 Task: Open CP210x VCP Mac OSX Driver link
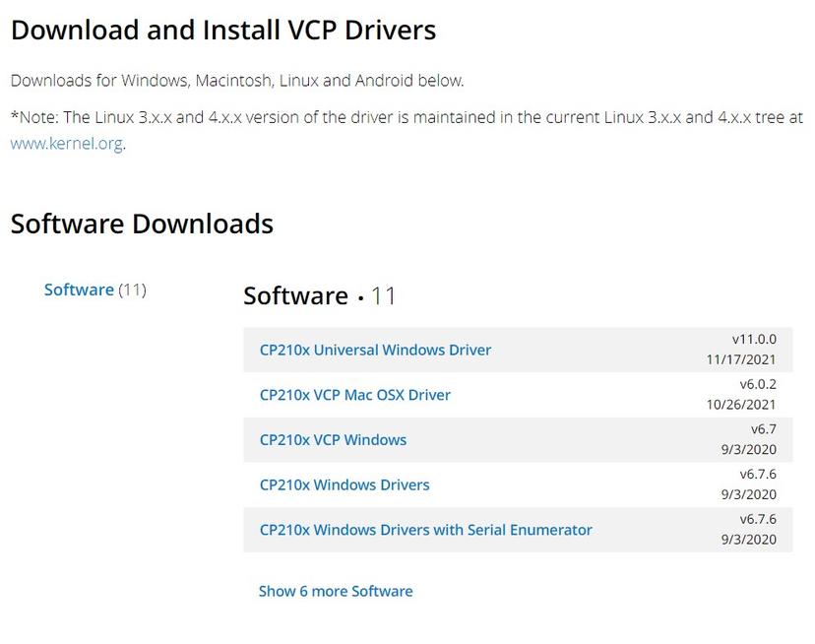pyautogui.click(x=354, y=395)
